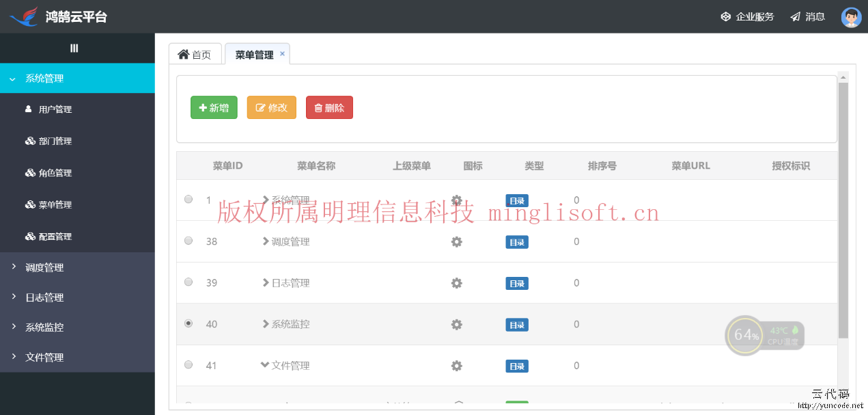Click the gear icon in 系统监控 row
868x415 pixels.
[457, 324]
